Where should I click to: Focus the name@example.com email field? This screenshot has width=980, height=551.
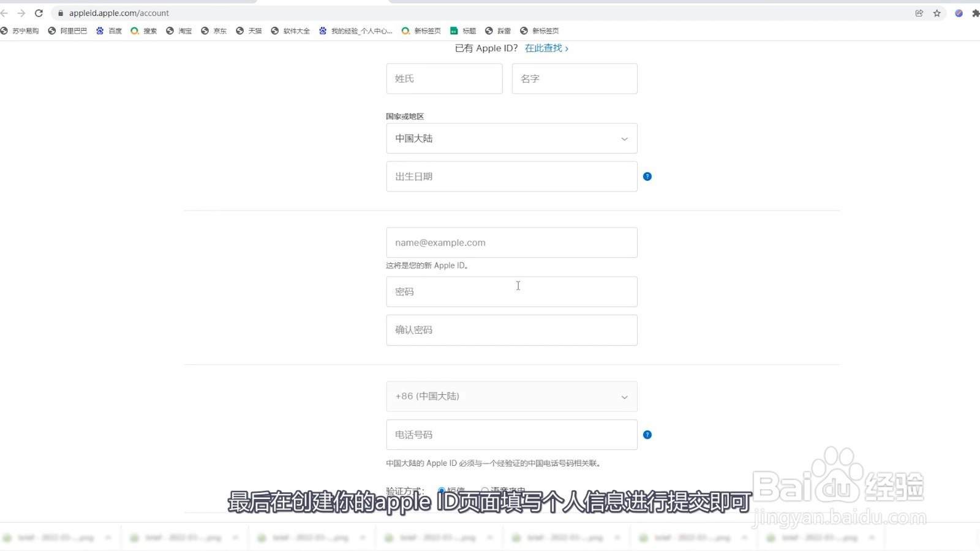click(x=511, y=242)
